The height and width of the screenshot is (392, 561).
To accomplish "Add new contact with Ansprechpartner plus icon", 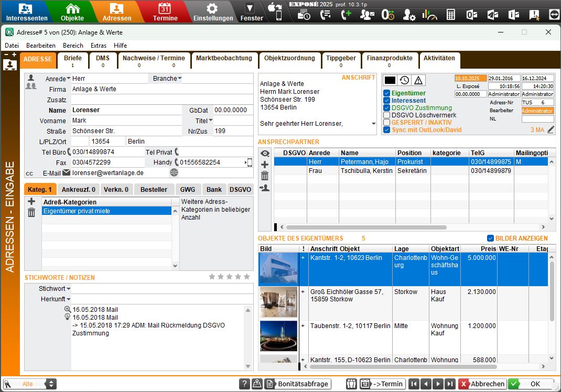I will (265, 165).
